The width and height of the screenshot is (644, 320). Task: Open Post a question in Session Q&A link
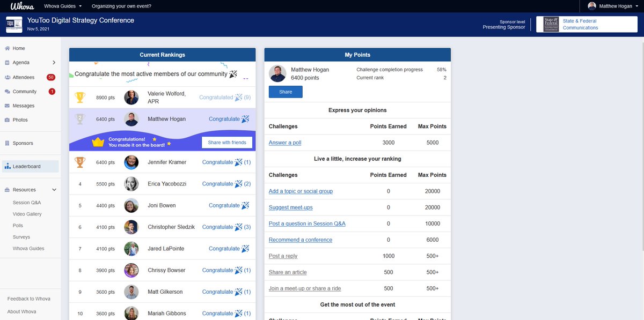tap(307, 224)
